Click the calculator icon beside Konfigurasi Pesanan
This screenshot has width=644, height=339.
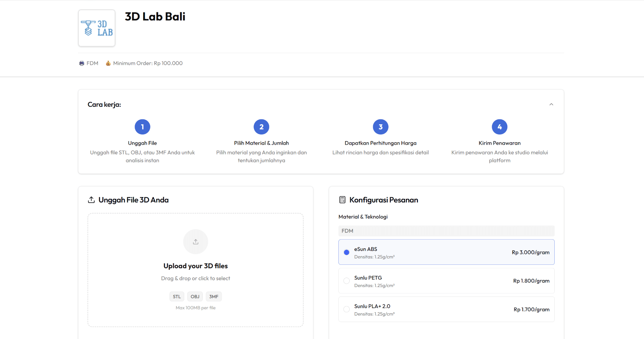[342, 200]
